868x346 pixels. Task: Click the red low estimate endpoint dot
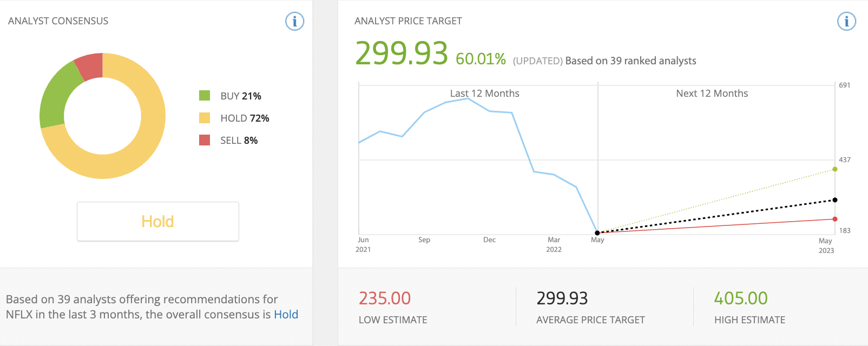pos(835,219)
